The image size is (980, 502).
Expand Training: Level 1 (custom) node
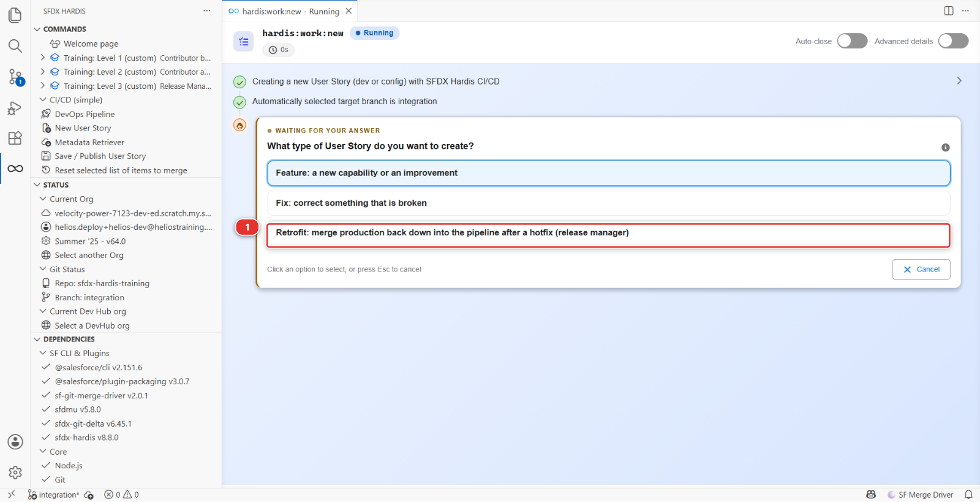42,58
